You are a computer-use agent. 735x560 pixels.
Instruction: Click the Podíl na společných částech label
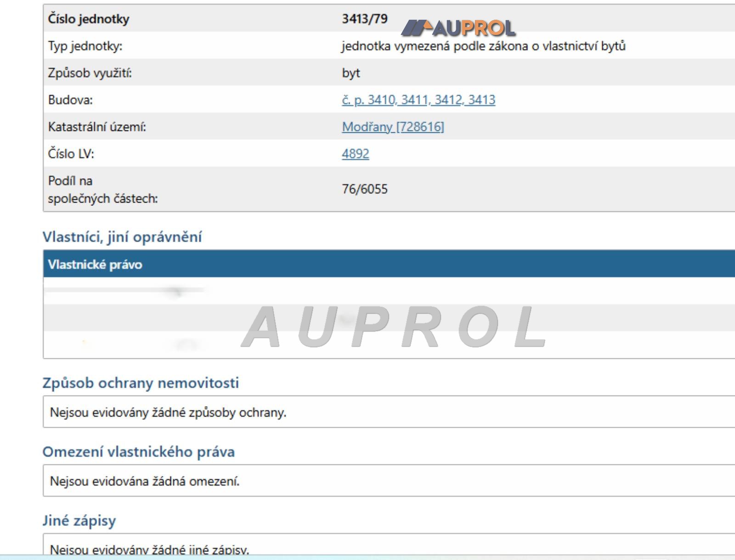pos(102,189)
